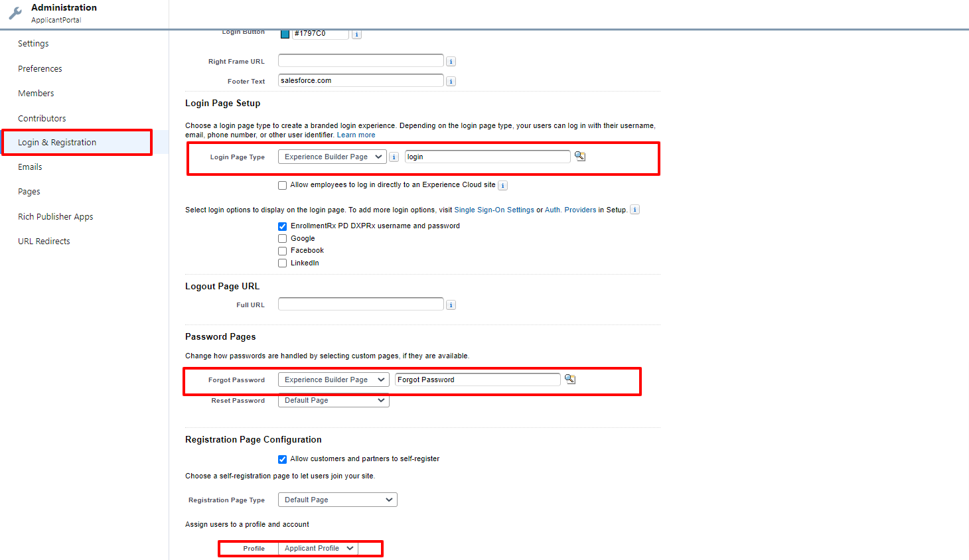Open the Emails section in sidebar
The width and height of the screenshot is (969, 560).
coord(30,167)
